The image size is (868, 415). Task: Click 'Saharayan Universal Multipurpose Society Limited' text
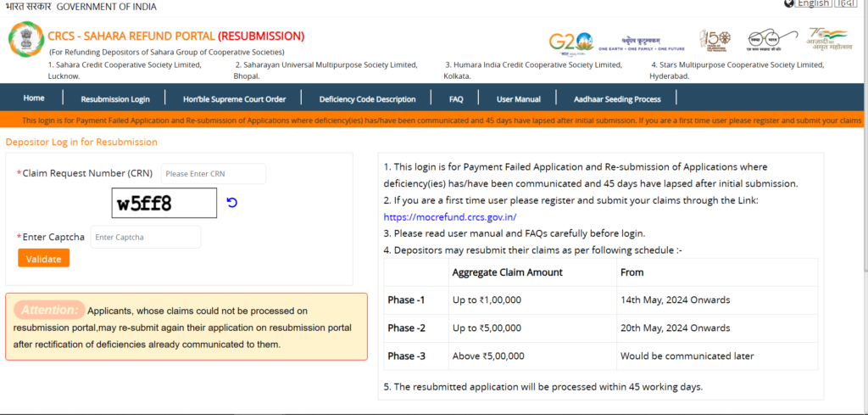coord(331,65)
